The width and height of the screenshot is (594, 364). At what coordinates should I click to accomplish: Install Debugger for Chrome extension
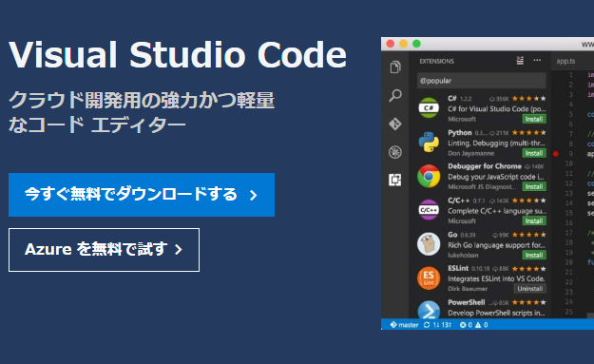[534, 186]
